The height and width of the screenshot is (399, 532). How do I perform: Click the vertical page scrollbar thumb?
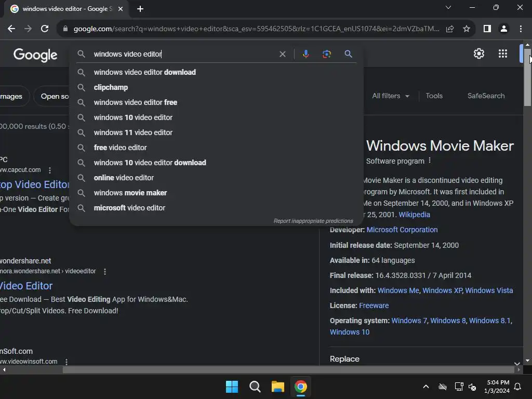click(x=527, y=77)
